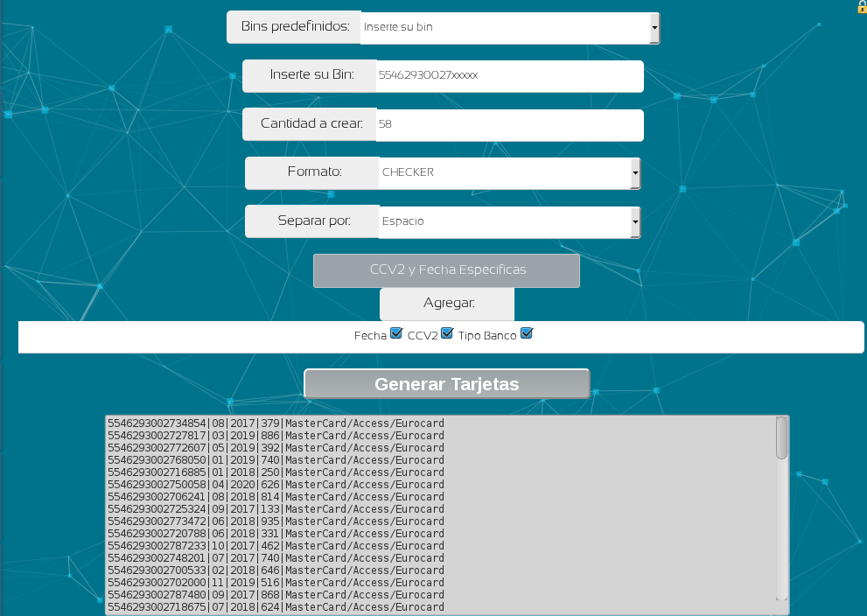Click the results list scrollbar thumb

(781, 438)
